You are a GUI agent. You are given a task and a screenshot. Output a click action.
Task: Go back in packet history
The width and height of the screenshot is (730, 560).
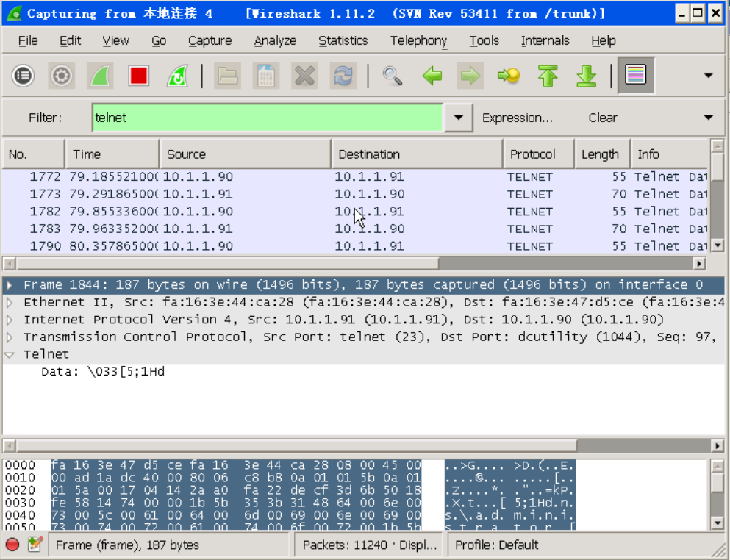click(x=432, y=76)
